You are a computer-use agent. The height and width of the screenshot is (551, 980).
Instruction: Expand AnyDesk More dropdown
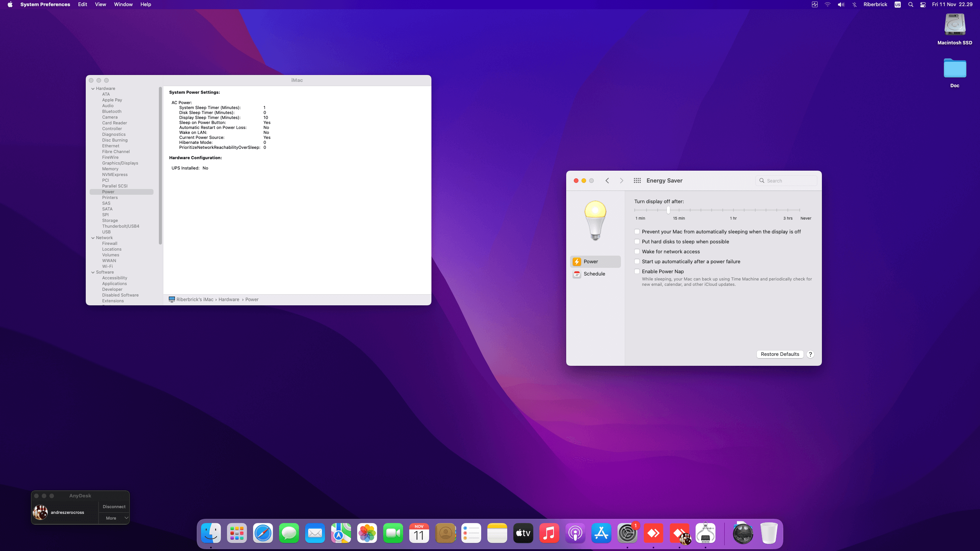pyautogui.click(x=114, y=518)
